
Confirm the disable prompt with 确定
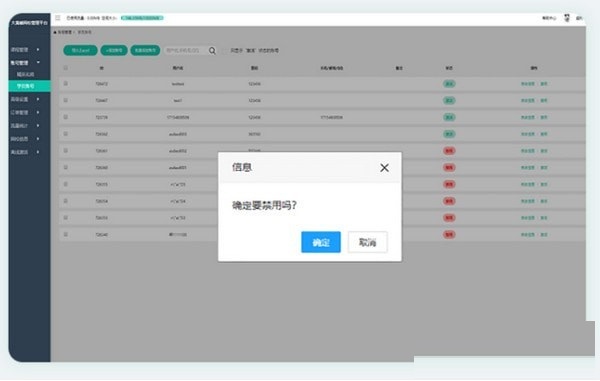point(321,242)
